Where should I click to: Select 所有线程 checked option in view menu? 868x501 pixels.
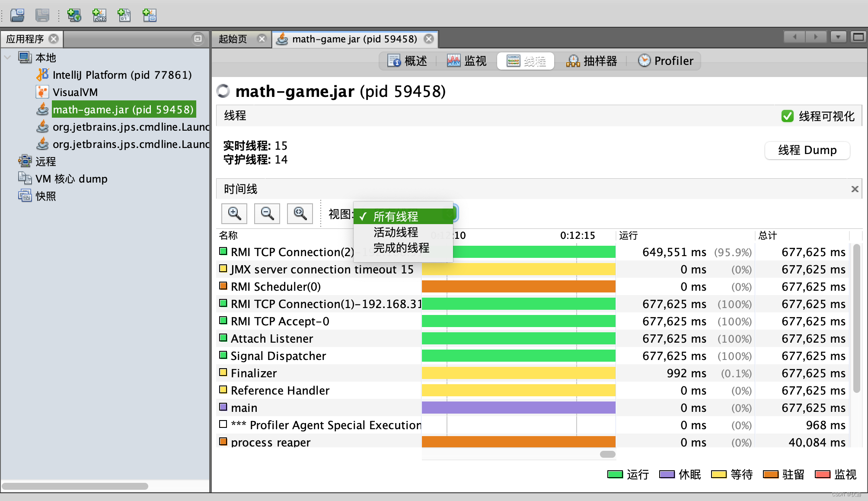pos(396,216)
